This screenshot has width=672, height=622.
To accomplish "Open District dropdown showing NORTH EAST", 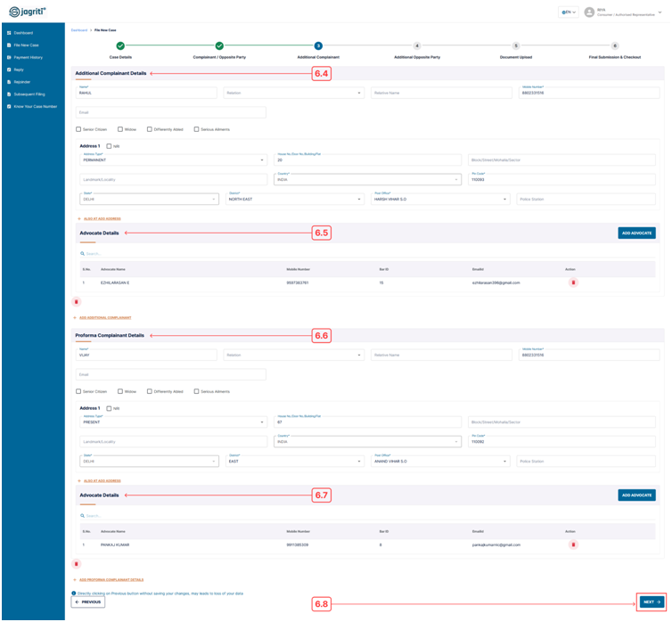I will [294, 200].
